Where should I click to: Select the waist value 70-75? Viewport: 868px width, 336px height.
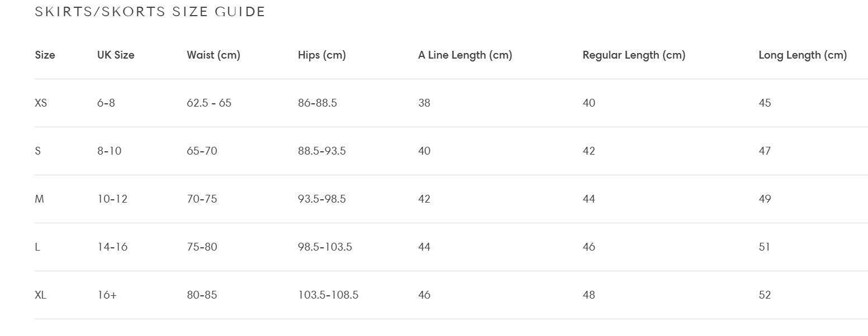click(x=202, y=199)
